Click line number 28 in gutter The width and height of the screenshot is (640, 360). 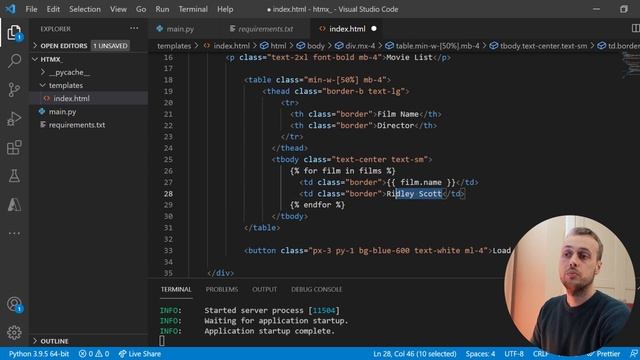[x=168, y=194]
